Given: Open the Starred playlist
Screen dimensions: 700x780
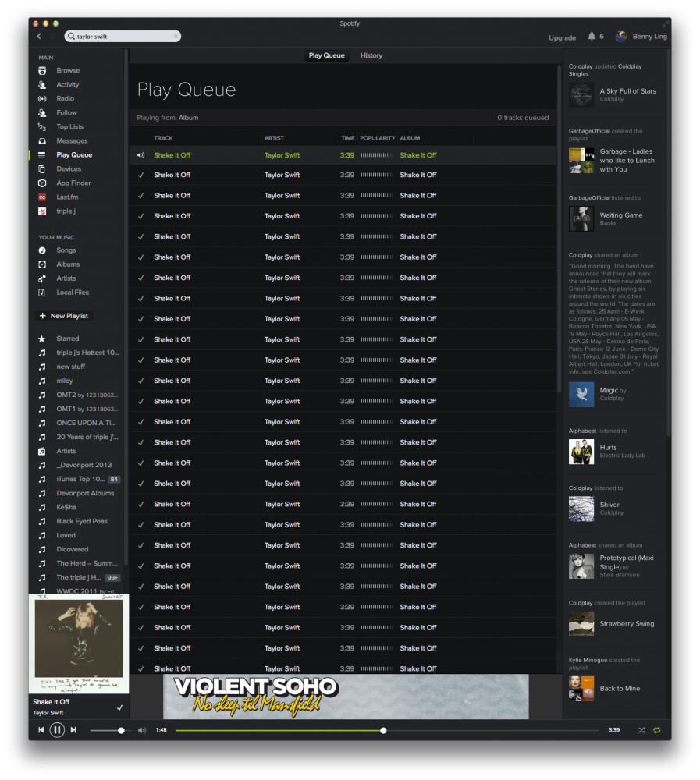Looking at the screenshot, I should [x=67, y=339].
